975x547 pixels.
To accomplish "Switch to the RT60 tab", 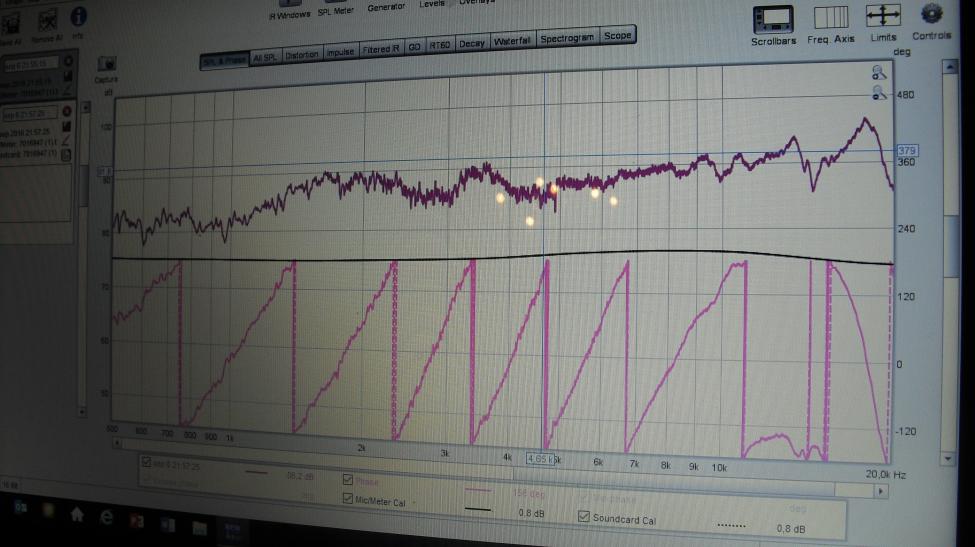I will 440,45.
